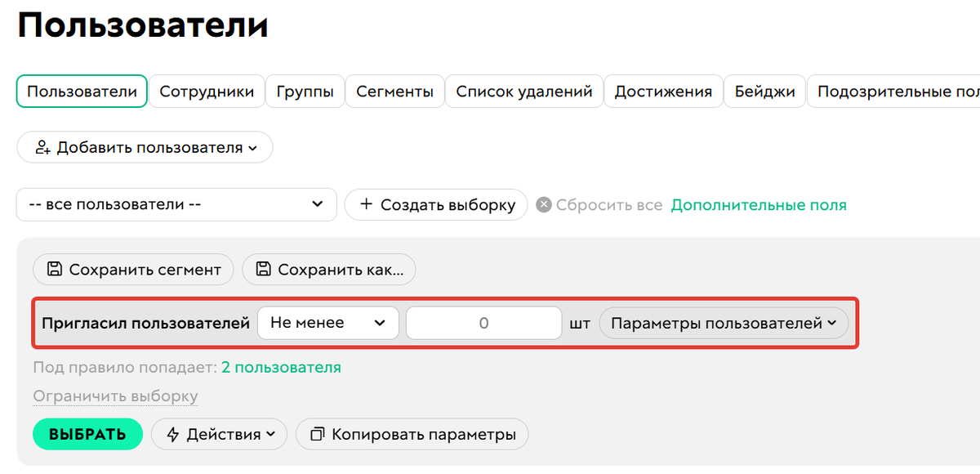Switch to the "Список удалений" tab

pos(523,91)
